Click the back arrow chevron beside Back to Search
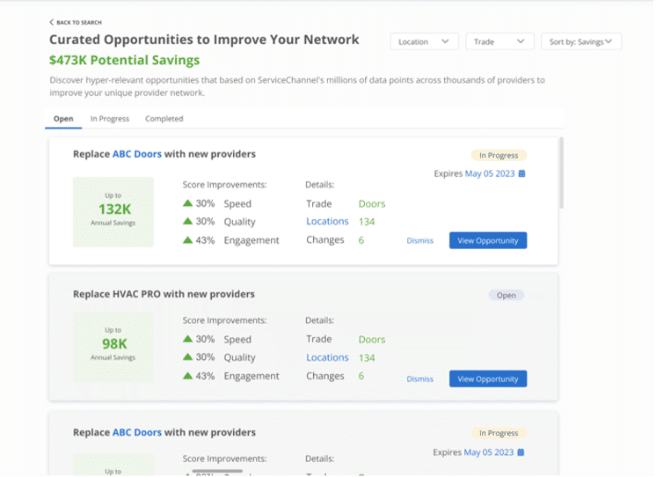656x477 pixels. coord(52,22)
